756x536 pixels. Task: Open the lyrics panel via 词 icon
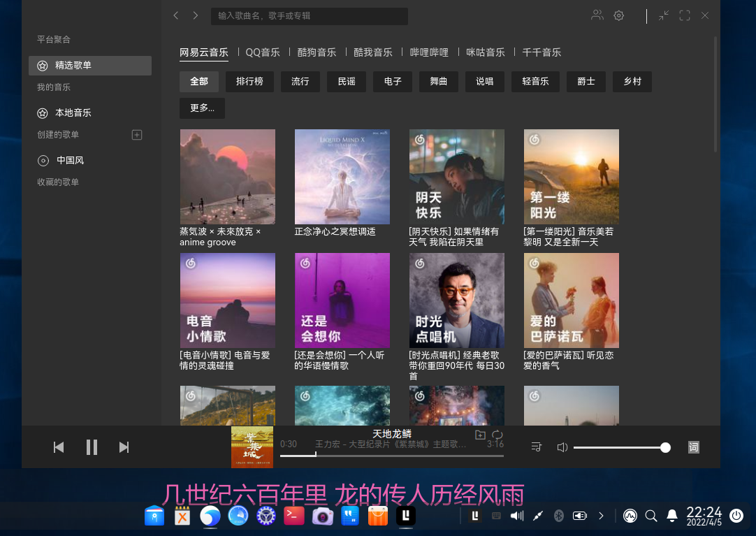[x=693, y=447]
